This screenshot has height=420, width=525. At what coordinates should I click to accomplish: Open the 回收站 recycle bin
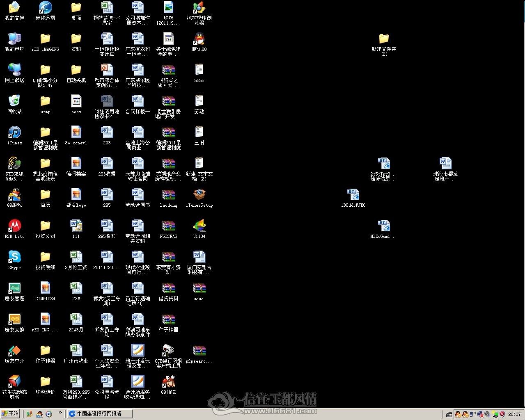[14, 104]
